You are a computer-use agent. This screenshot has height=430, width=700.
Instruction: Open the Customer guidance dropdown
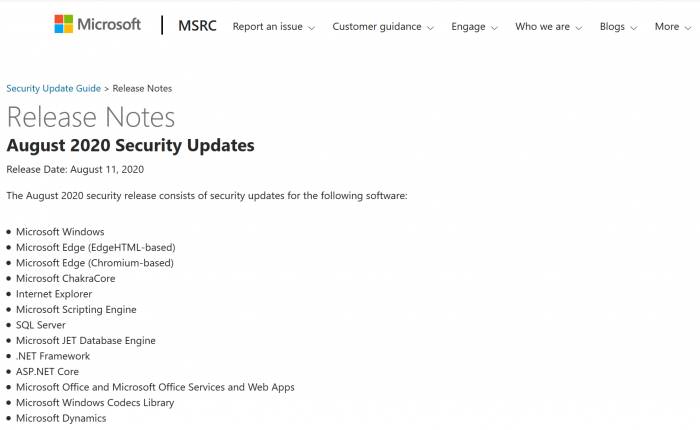click(x=382, y=27)
